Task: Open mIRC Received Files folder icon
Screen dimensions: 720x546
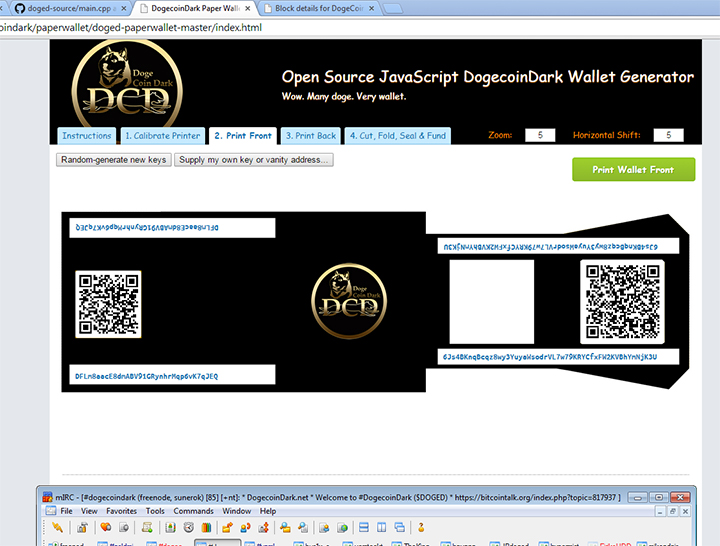Action: (x=285, y=528)
